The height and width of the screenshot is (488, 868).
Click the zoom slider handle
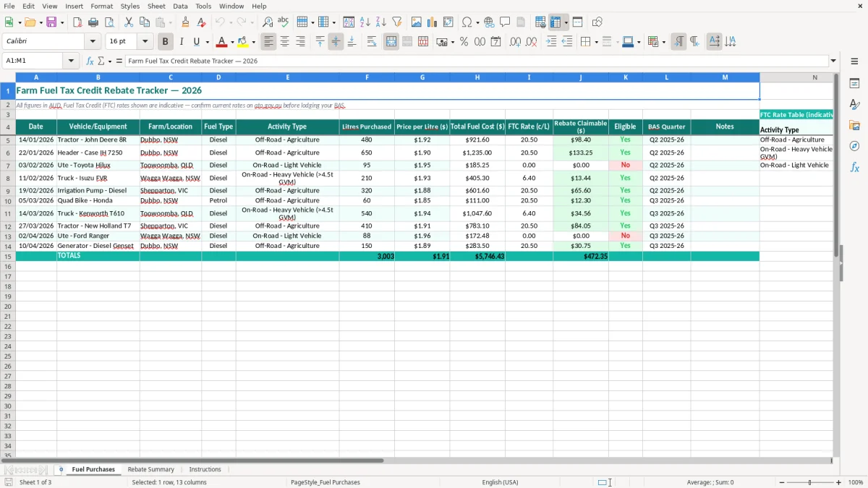tap(810, 482)
